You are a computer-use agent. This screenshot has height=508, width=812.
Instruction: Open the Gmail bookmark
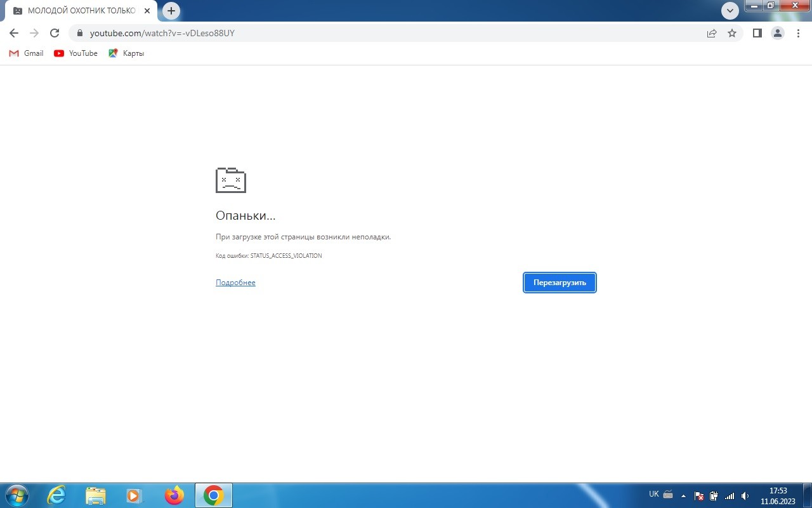point(26,53)
